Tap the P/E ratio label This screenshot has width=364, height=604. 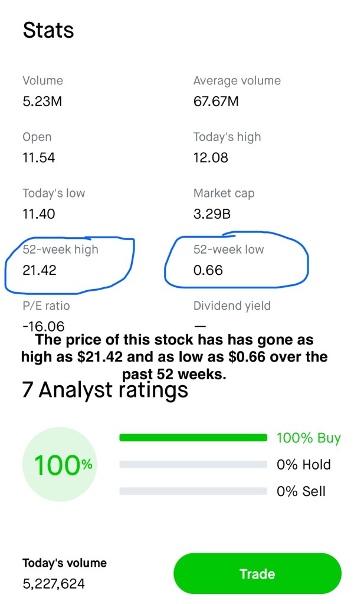[x=45, y=306]
